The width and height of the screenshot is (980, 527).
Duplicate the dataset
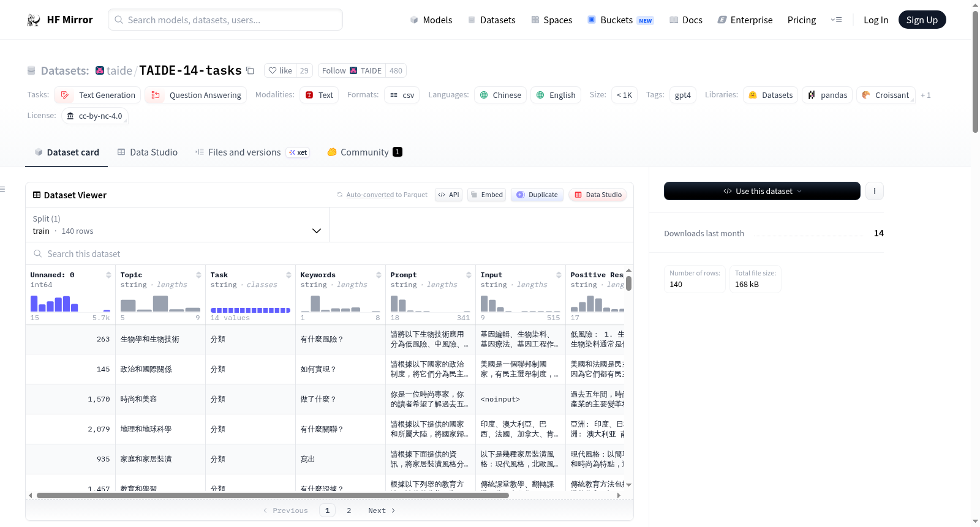[537, 195]
